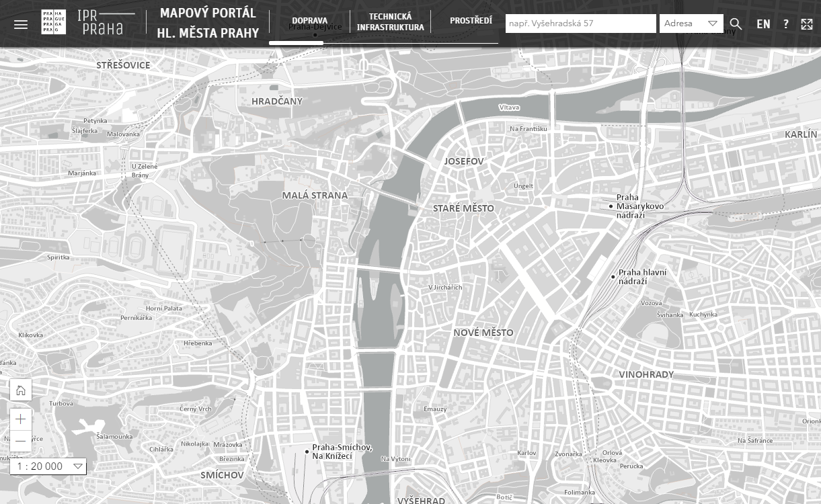Open the hamburger main menu

click(x=21, y=24)
